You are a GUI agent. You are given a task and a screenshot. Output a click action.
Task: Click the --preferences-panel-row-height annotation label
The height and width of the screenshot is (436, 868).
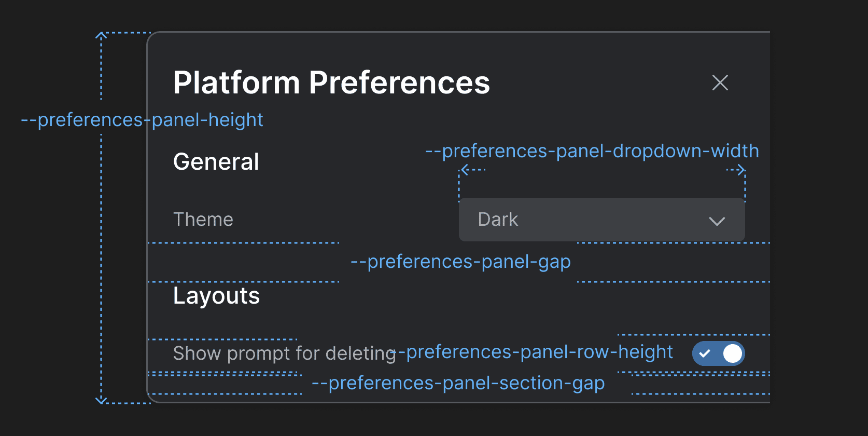[x=535, y=352]
